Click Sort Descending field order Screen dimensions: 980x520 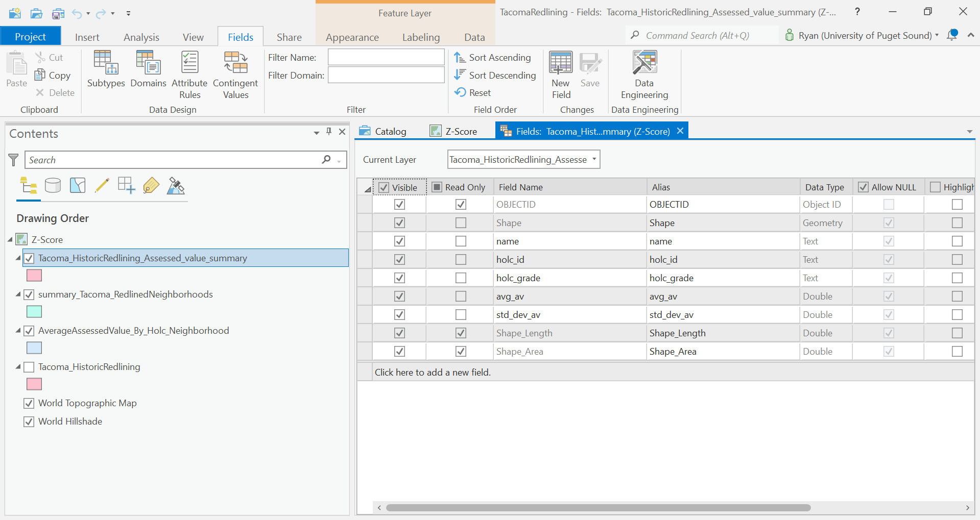(495, 75)
